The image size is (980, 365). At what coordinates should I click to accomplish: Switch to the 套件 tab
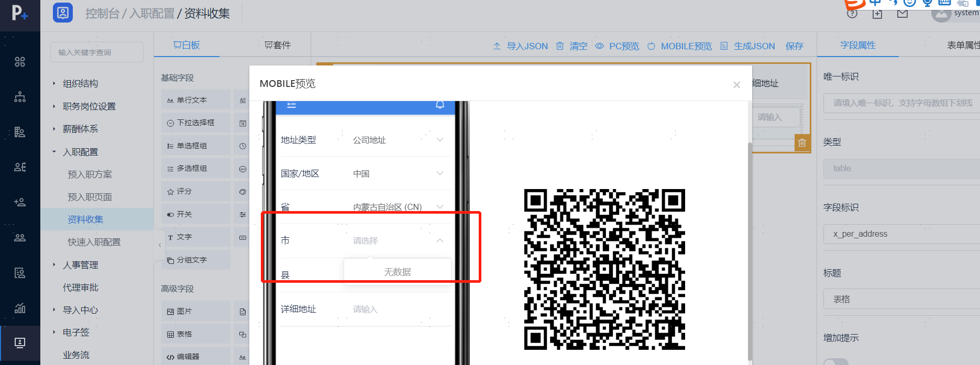tap(278, 45)
